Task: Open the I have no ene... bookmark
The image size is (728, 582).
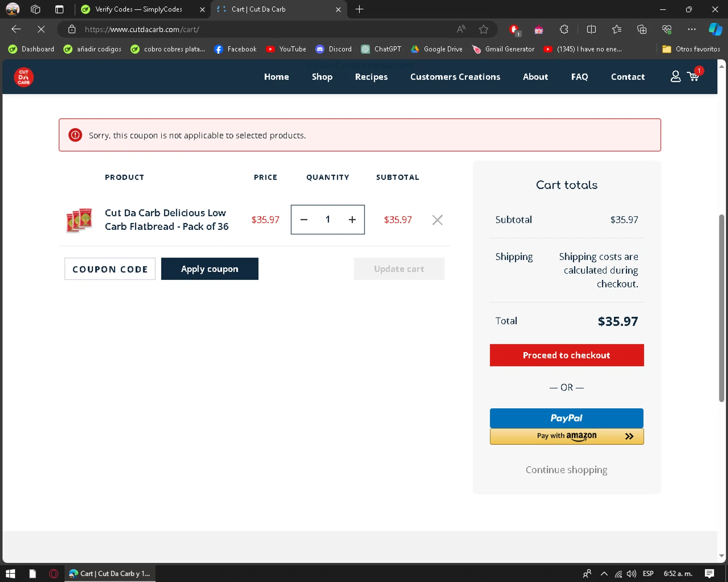Action: [583, 49]
